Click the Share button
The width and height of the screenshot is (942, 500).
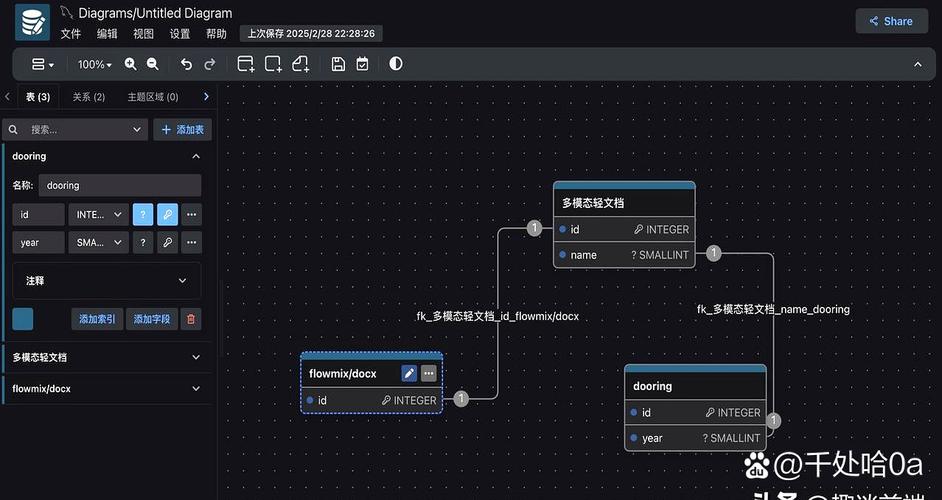[891, 21]
